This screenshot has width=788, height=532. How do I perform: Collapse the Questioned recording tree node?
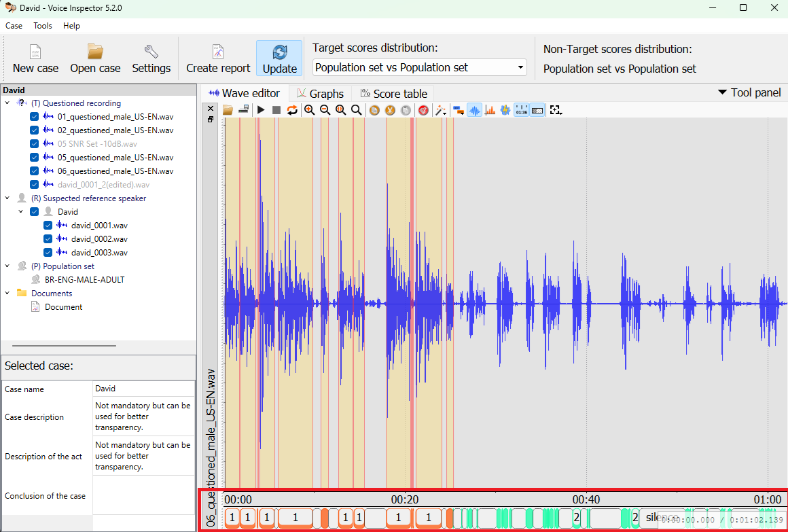(7, 103)
